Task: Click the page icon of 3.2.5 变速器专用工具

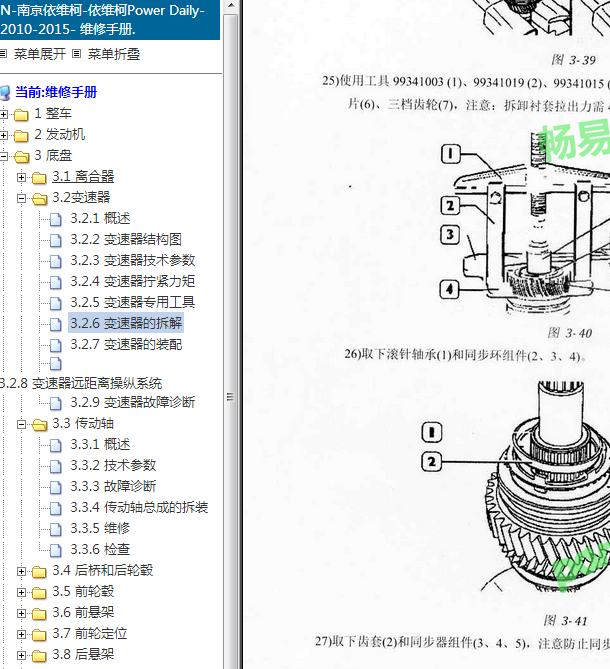Action: (56, 303)
